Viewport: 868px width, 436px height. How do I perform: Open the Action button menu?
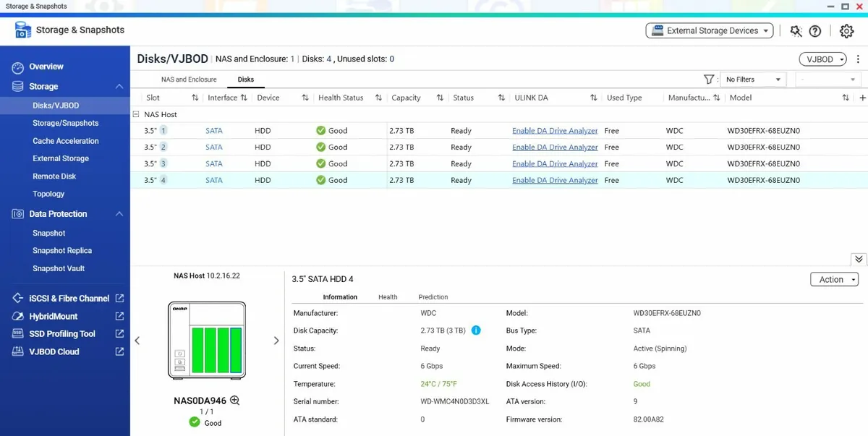pos(834,280)
